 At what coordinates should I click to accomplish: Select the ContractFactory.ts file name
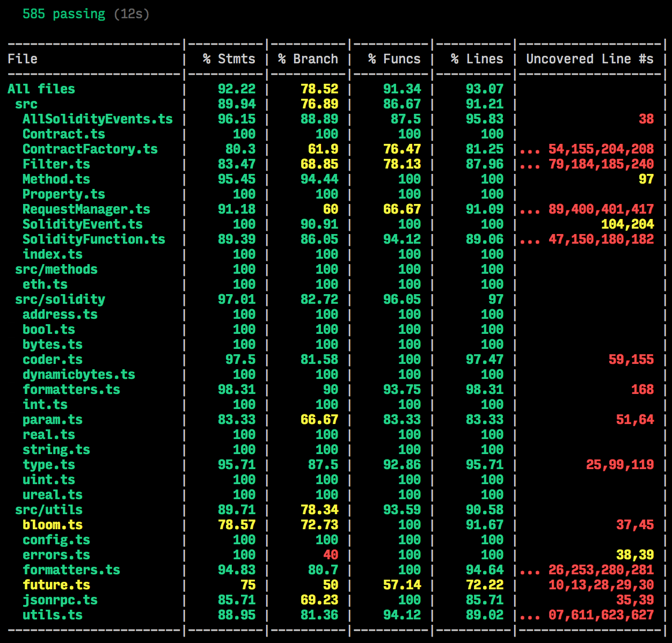90,149
